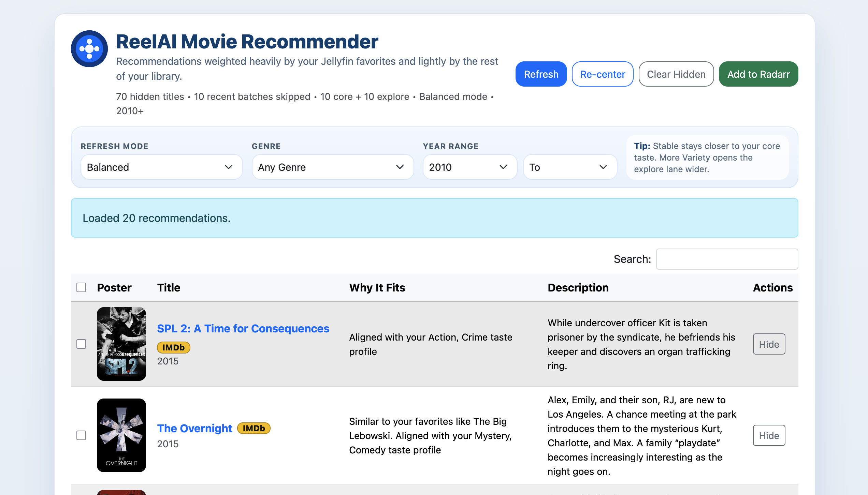Open the year range To dropdown
Viewport: 868px width, 495px height.
coord(570,167)
